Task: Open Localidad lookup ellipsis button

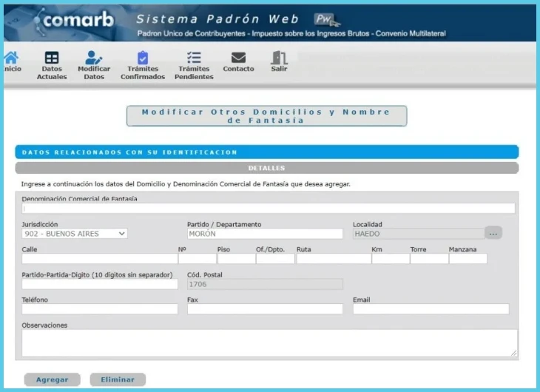Action: coord(493,233)
